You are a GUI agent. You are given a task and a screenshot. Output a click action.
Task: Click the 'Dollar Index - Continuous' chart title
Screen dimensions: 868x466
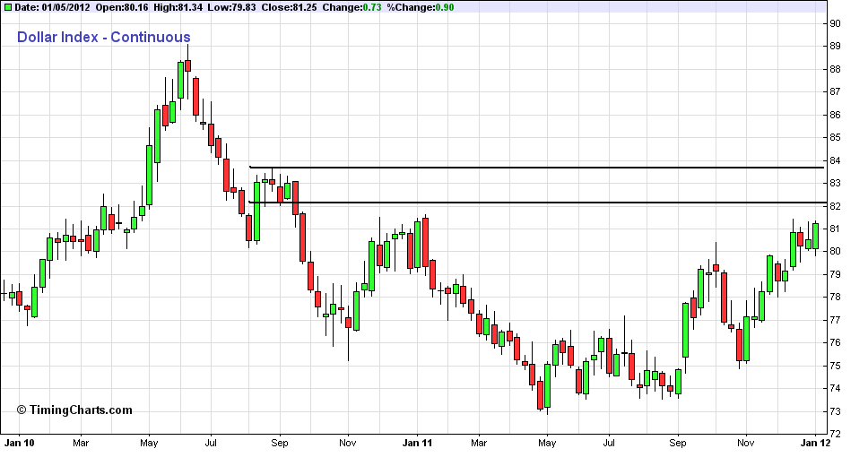pyautogui.click(x=103, y=37)
